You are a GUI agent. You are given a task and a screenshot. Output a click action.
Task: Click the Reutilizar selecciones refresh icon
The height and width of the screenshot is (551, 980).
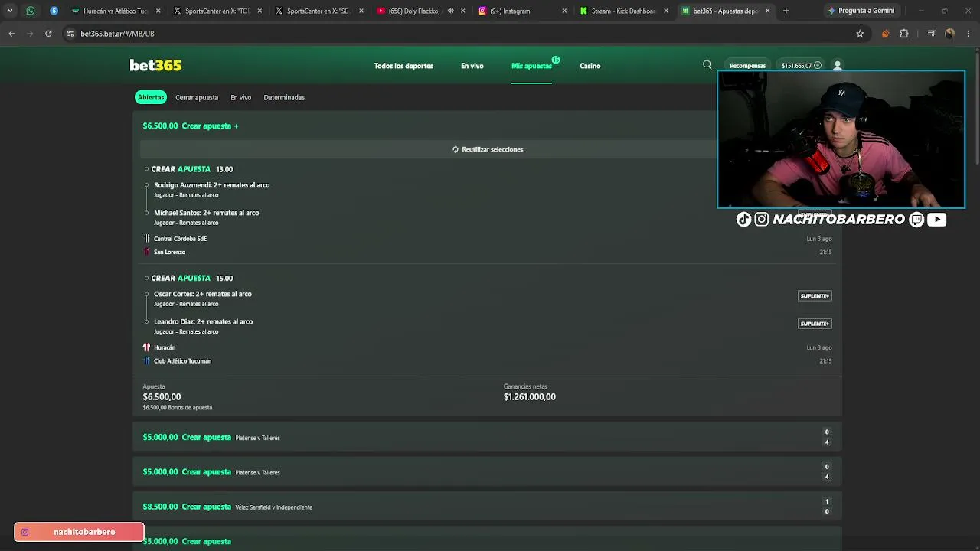click(456, 149)
